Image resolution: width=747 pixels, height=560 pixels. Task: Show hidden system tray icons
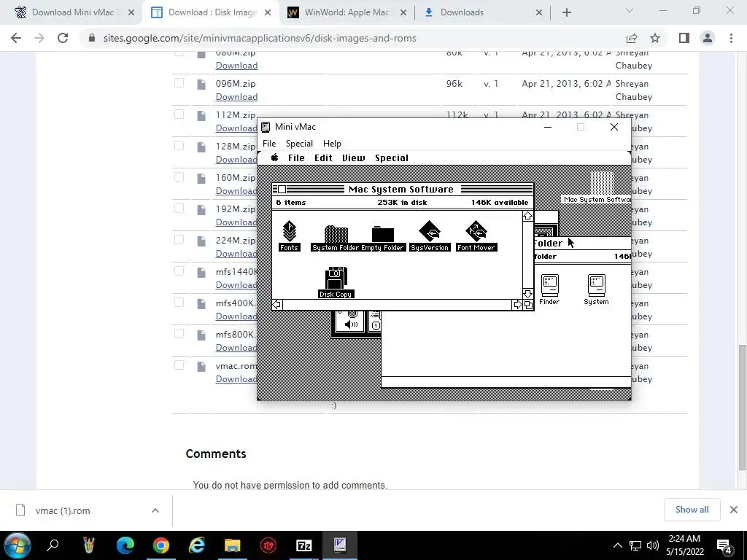[617, 545]
